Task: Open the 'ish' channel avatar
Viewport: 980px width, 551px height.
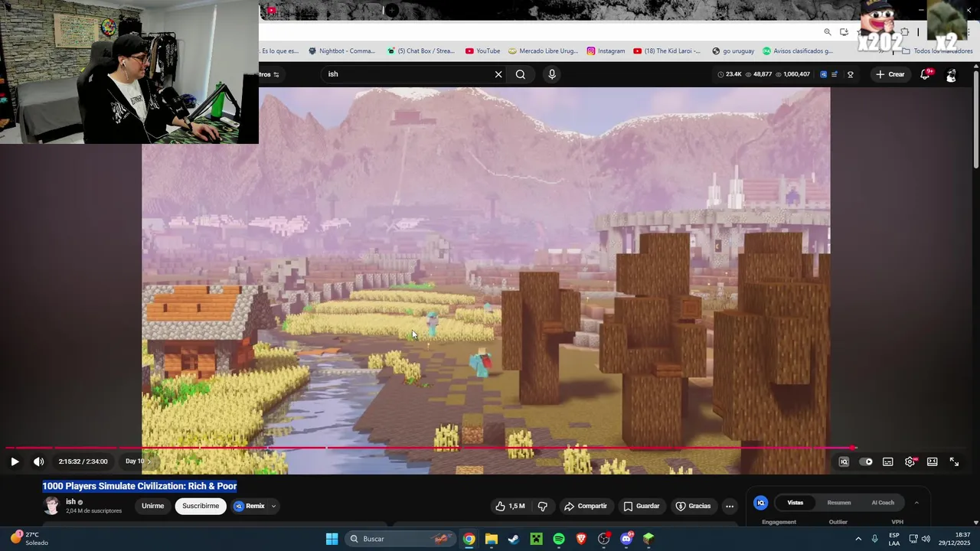Action: click(x=51, y=506)
